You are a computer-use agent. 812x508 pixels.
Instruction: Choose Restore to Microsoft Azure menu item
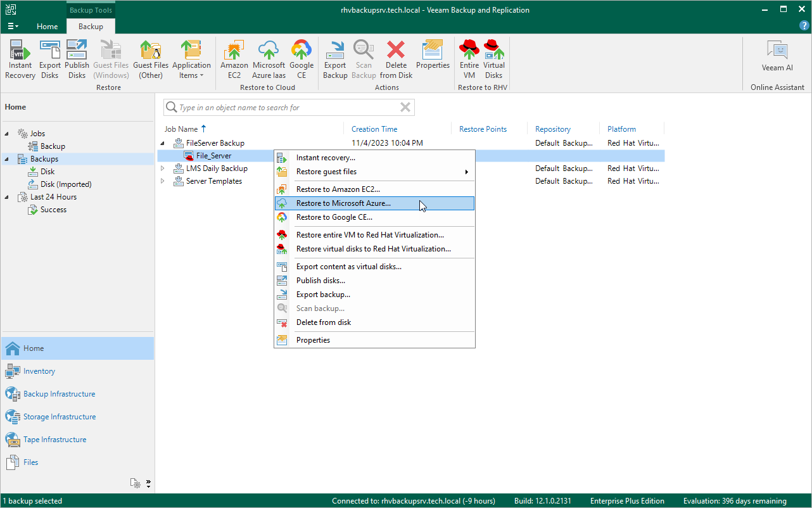pyautogui.click(x=374, y=203)
